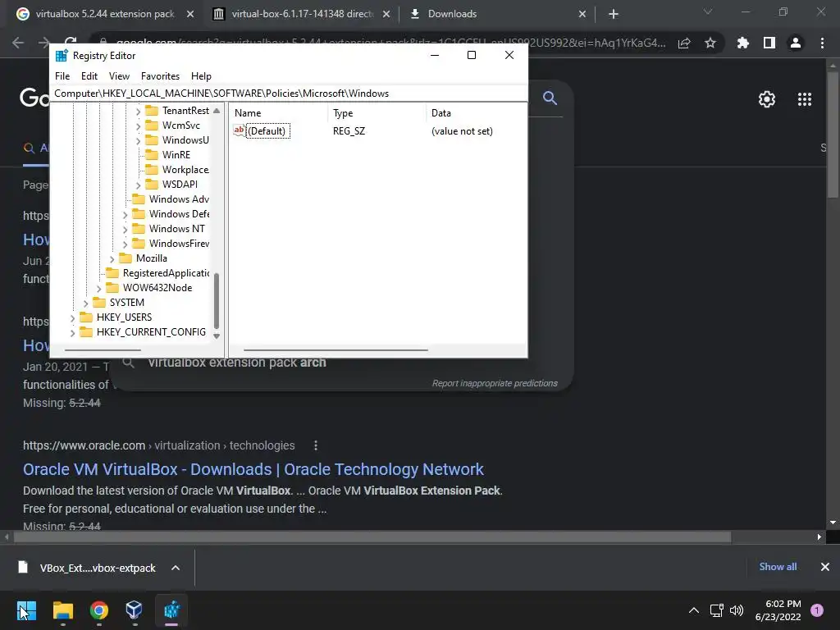Open the View menu in Registry Editor
The width and height of the screenshot is (840, 630).
119,76
